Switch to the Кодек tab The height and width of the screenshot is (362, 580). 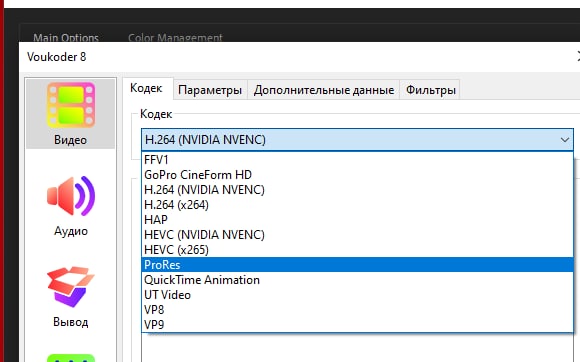146,88
